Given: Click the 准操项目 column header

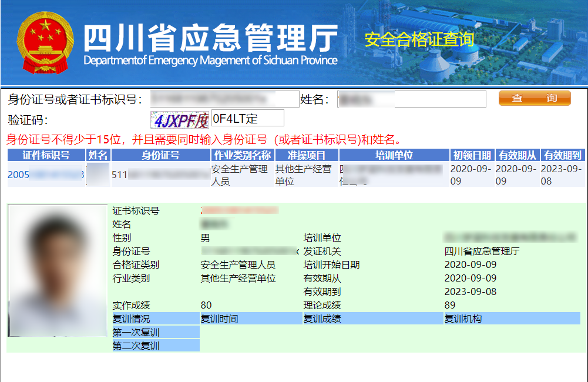Looking at the screenshot, I should pyautogui.click(x=307, y=155).
